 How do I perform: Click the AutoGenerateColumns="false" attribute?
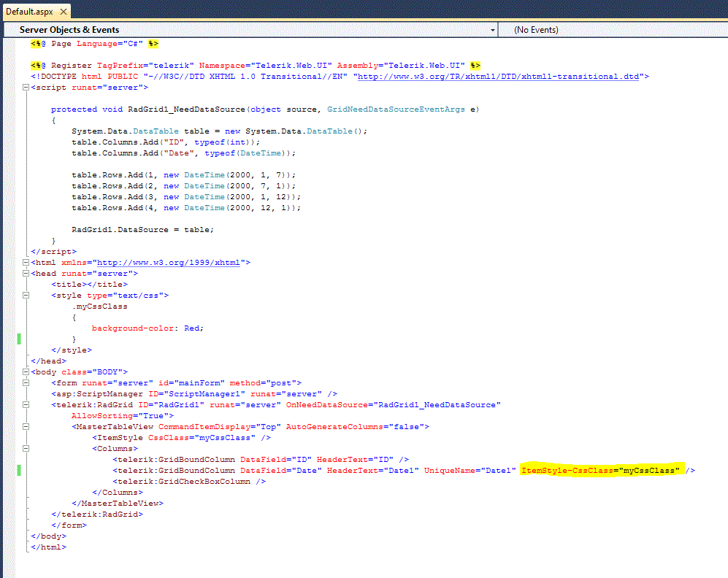tap(355, 427)
